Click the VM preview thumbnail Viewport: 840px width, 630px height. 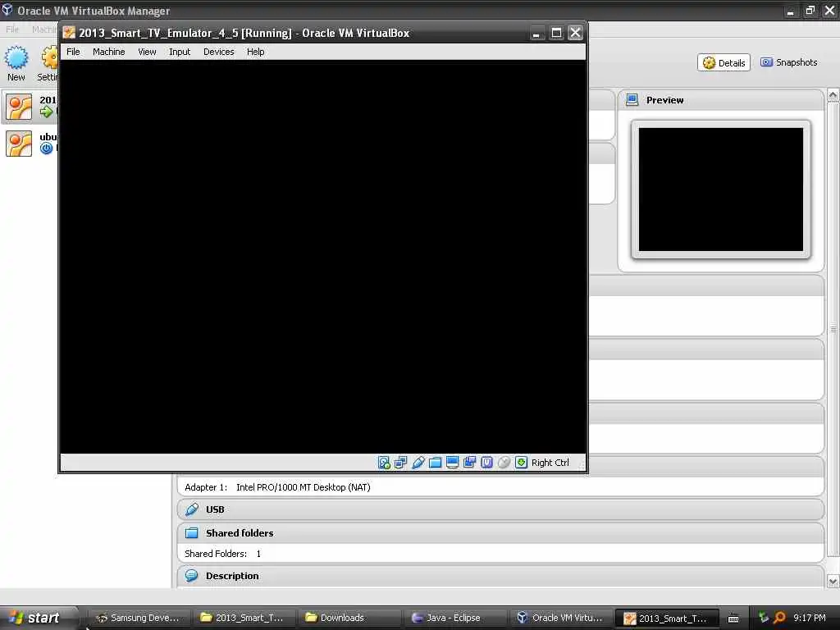721,189
